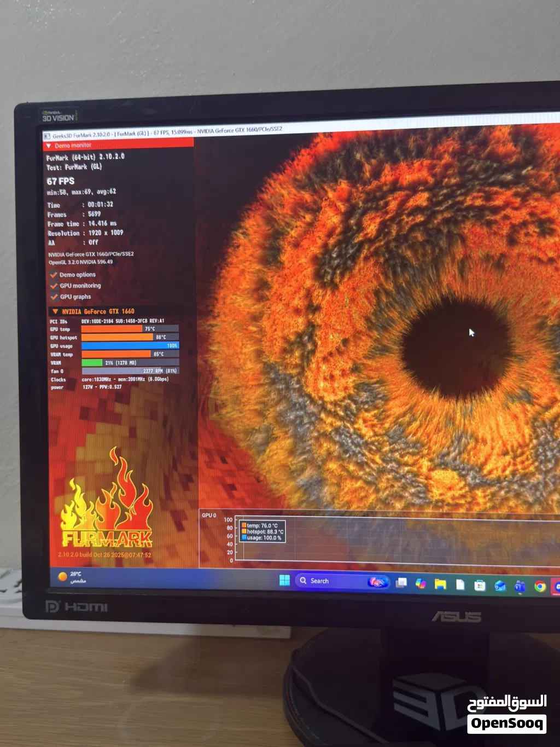The width and height of the screenshot is (560, 747).
Task: Open Outlook from the taskbar
Action: [x=500, y=586]
